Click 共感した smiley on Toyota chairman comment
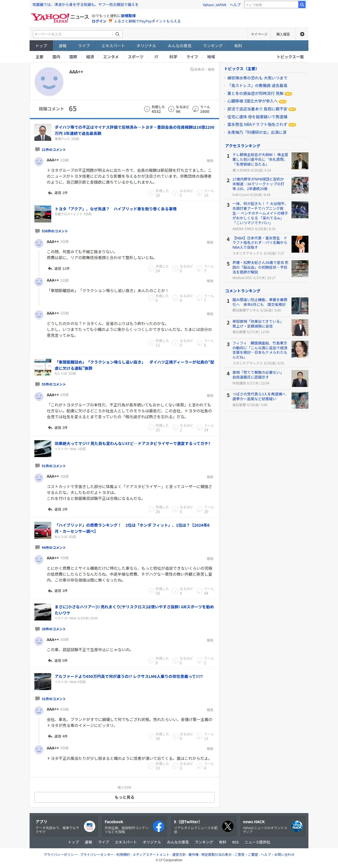Viewport: 338px width, 868px height. [151, 193]
